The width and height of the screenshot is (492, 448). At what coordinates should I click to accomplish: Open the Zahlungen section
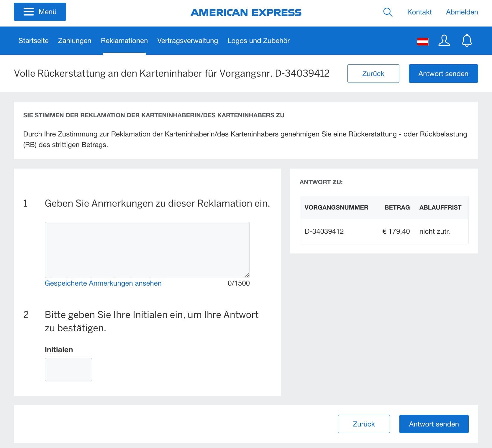click(x=75, y=41)
